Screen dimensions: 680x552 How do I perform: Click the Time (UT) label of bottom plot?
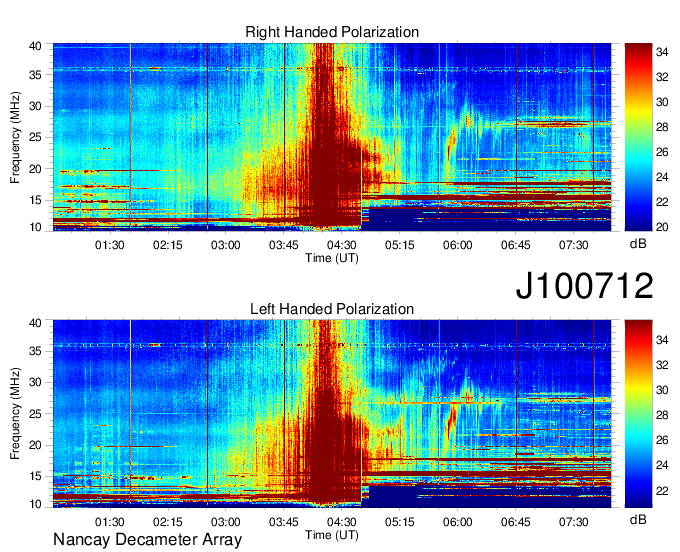click(x=332, y=535)
